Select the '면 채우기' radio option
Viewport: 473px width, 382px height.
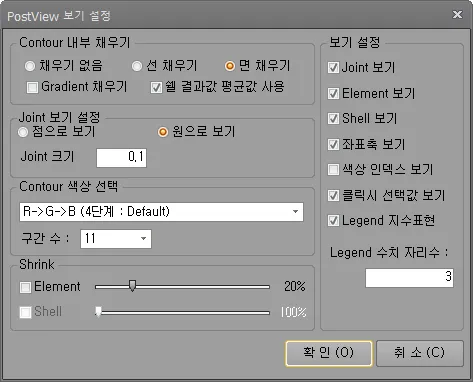tap(229, 66)
